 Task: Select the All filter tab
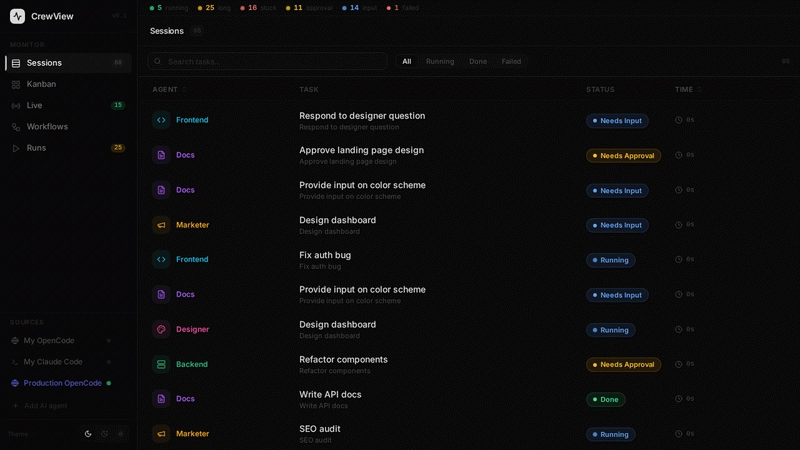[x=407, y=61]
